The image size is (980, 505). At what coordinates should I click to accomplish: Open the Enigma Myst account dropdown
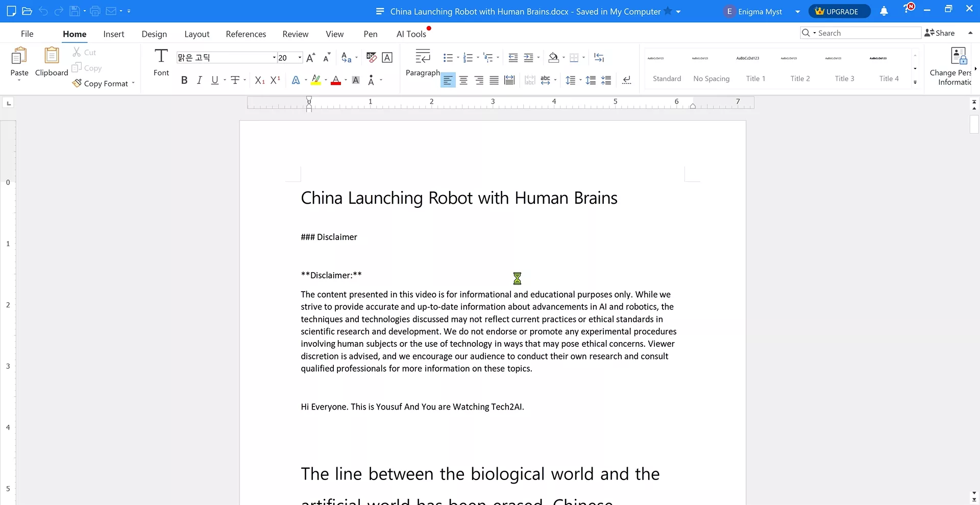point(798,12)
